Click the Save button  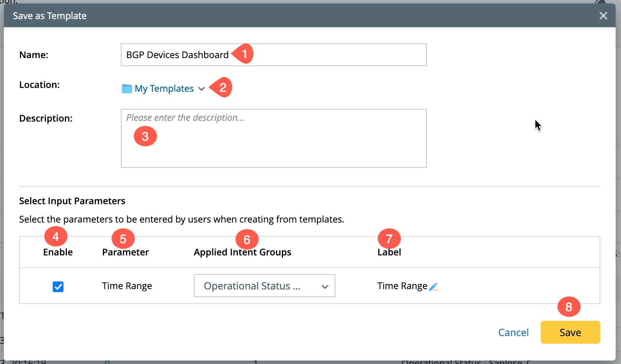point(570,332)
